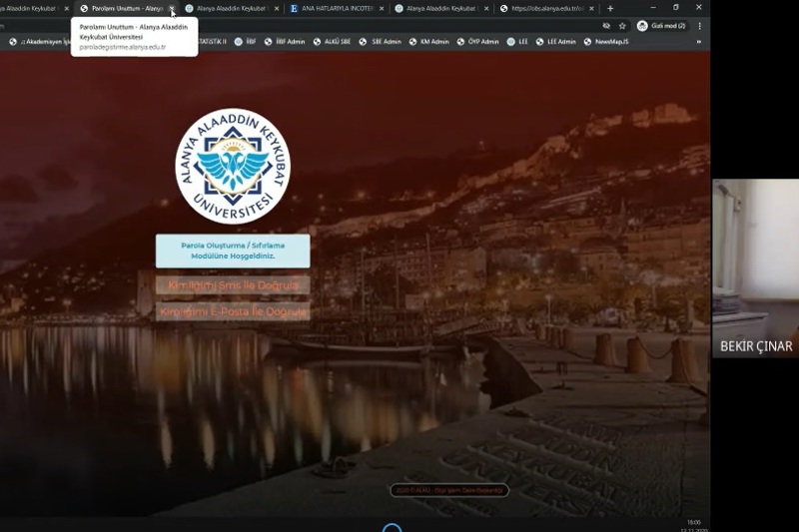This screenshot has height=532, width=799.
Task: Click the 2020 © ALKÜ footer label
Action: tap(449, 490)
